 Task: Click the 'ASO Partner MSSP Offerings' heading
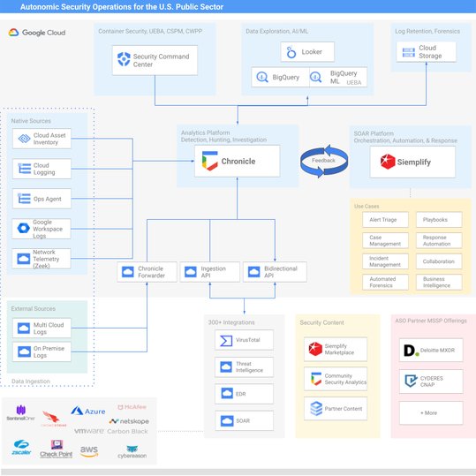(x=431, y=321)
